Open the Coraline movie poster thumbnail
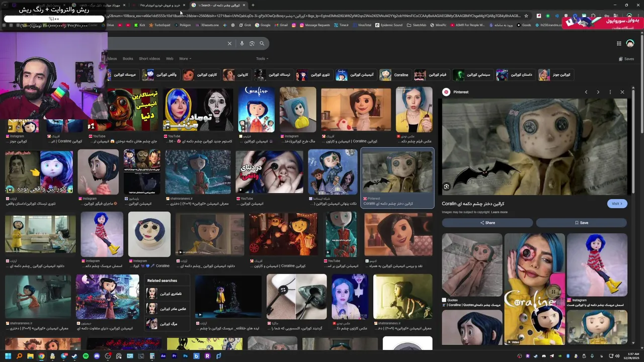Image resolution: width=644 pixels, height=362 pixels. 256,110
